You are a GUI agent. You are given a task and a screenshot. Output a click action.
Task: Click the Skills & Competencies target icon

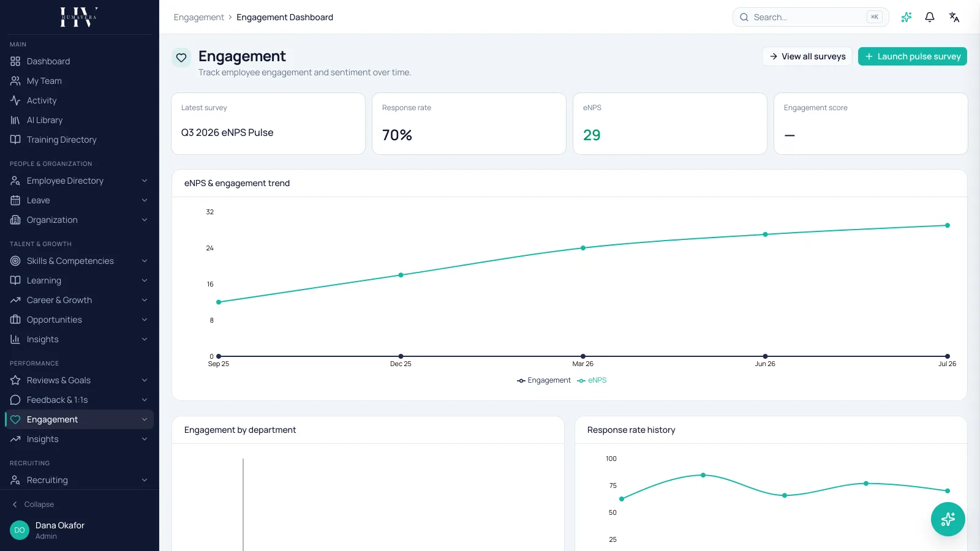(15, 261)
